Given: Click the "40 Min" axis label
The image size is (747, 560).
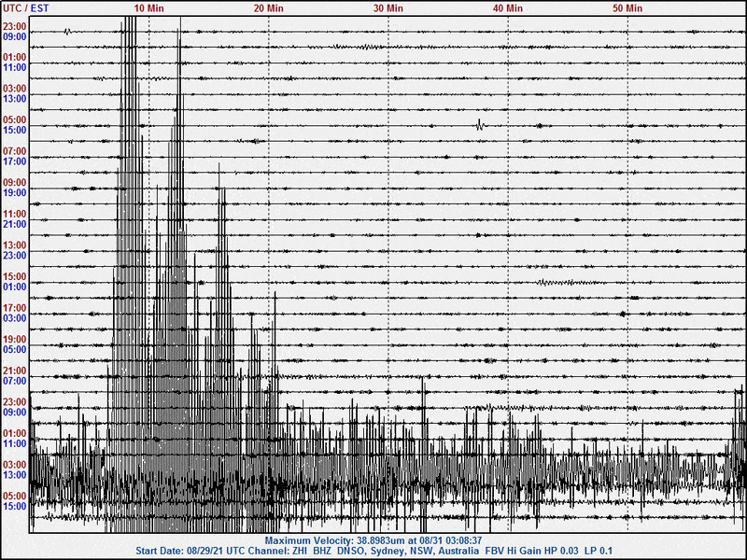Looking at the screenshot, I should [507, 8].
